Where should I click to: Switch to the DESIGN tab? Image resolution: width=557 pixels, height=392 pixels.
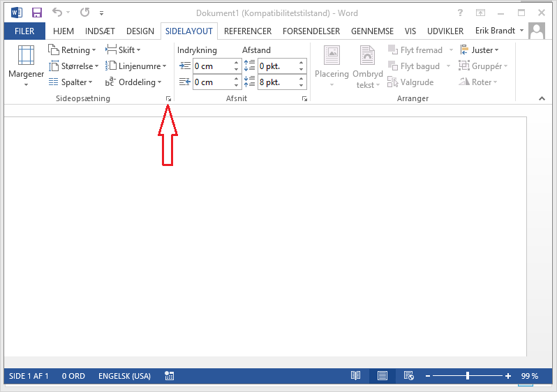coord(140,31)
